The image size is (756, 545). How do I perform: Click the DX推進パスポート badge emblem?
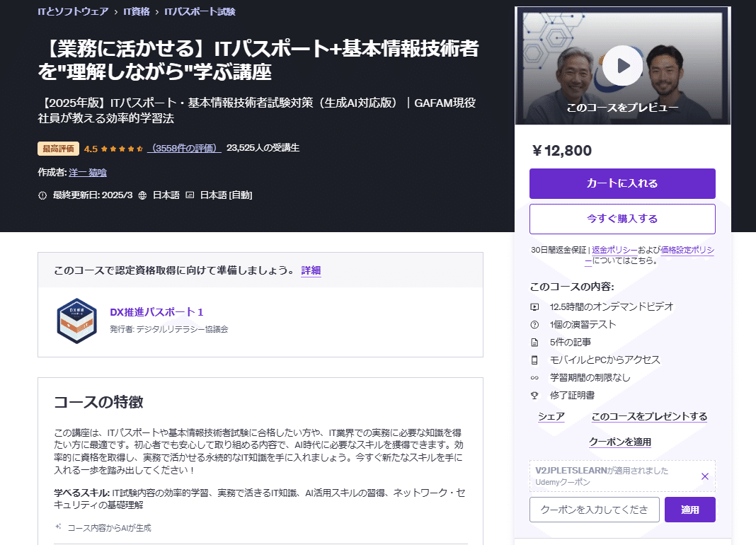[76, 321]
